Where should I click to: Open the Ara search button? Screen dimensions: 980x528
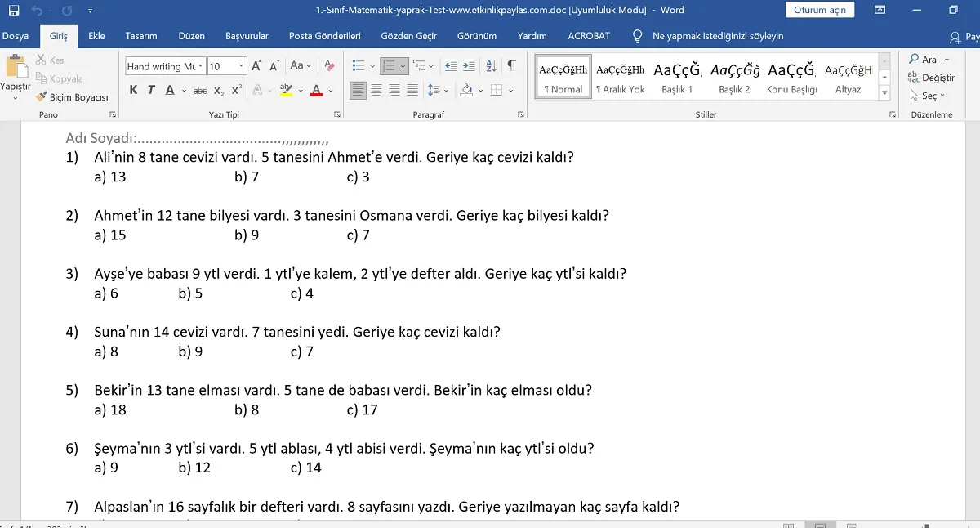pos(929,59)
